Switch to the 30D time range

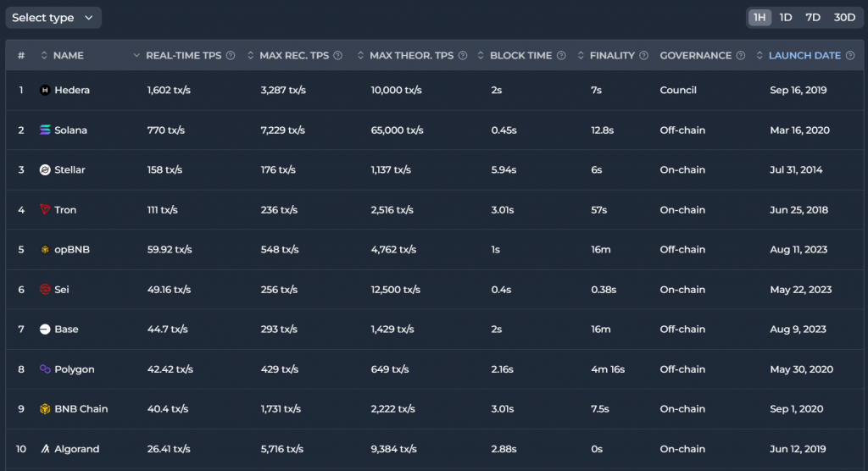[844, 18]
